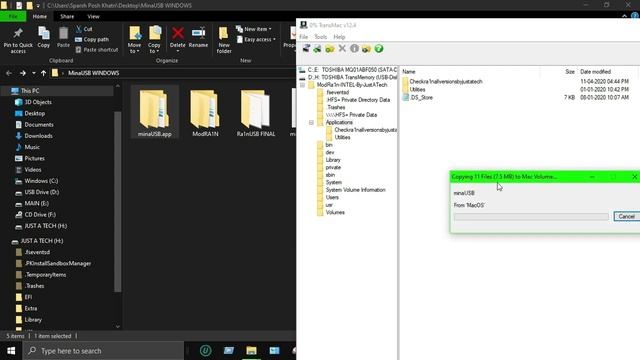Select the ModRA1N folder
640x360 pixels.
coord(205,112)
